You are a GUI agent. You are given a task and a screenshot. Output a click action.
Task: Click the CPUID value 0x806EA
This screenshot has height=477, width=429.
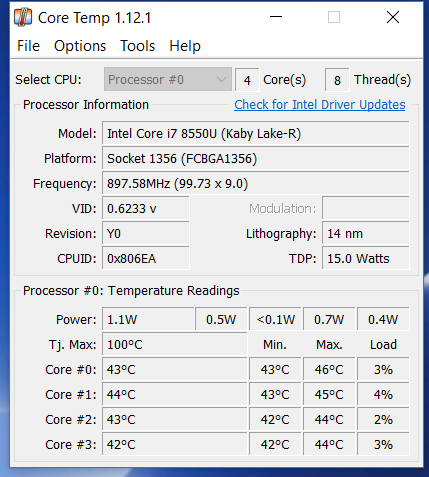tap(146, 259)
